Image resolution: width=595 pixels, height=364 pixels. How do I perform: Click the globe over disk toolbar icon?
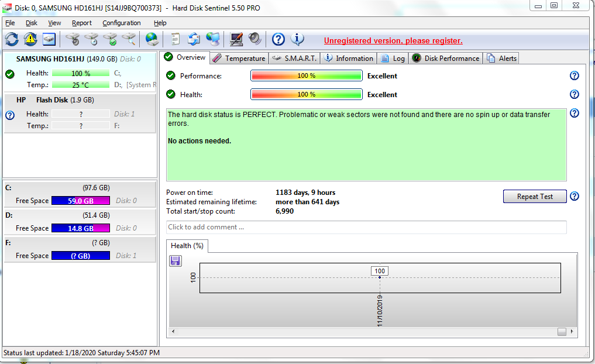pyautogui.click(x=152, y=39)
